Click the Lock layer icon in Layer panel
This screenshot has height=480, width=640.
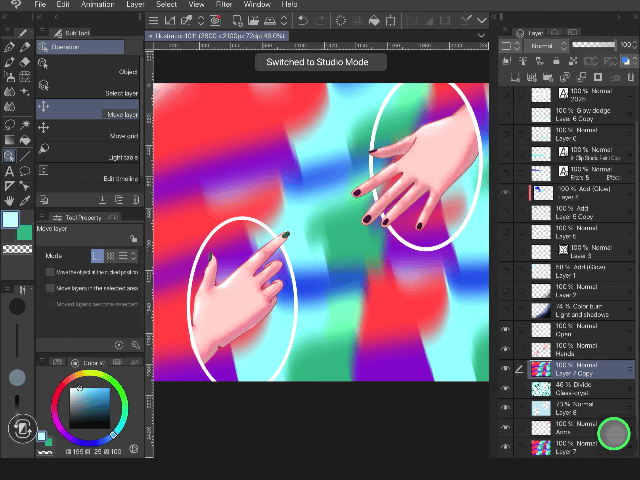tap(556, 61)
